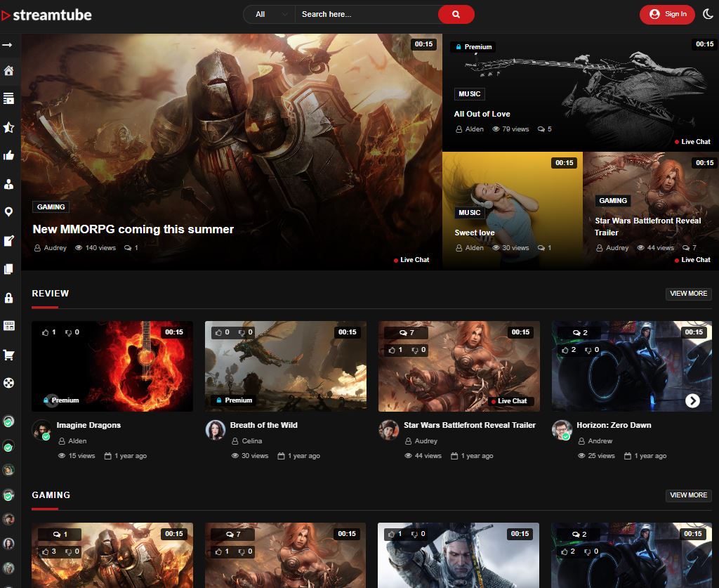Click the REVIEW section heading
Image resolution: width=719 pixels, height=588 pixels.
click(51, 294)
